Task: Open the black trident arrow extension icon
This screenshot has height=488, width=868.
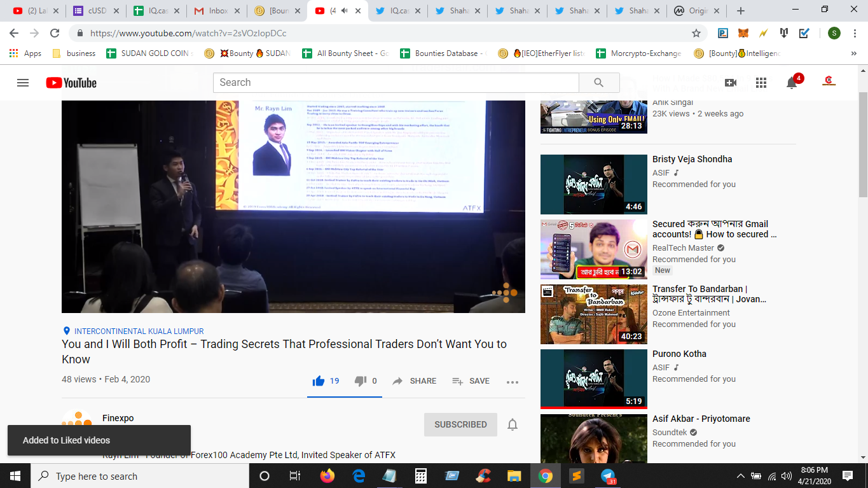Action: [x=784, y=33]
